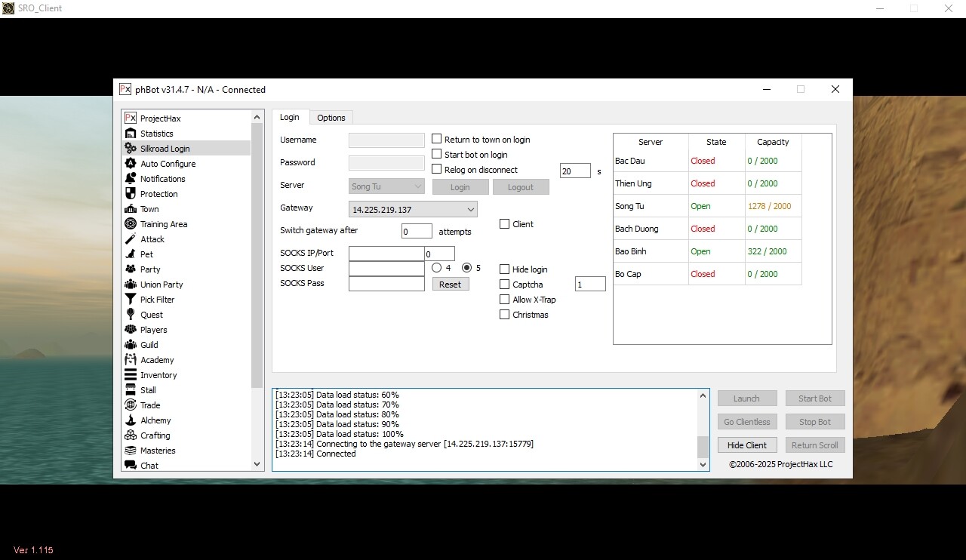Open the Notifications bell icon
This screenshot has width=966, height=560.
click(x=131, y=179)
